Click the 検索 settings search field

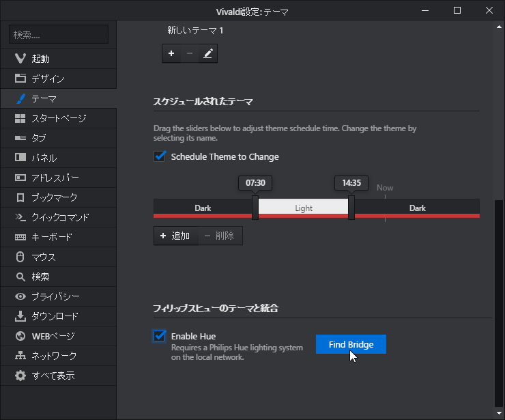[59, 34]
